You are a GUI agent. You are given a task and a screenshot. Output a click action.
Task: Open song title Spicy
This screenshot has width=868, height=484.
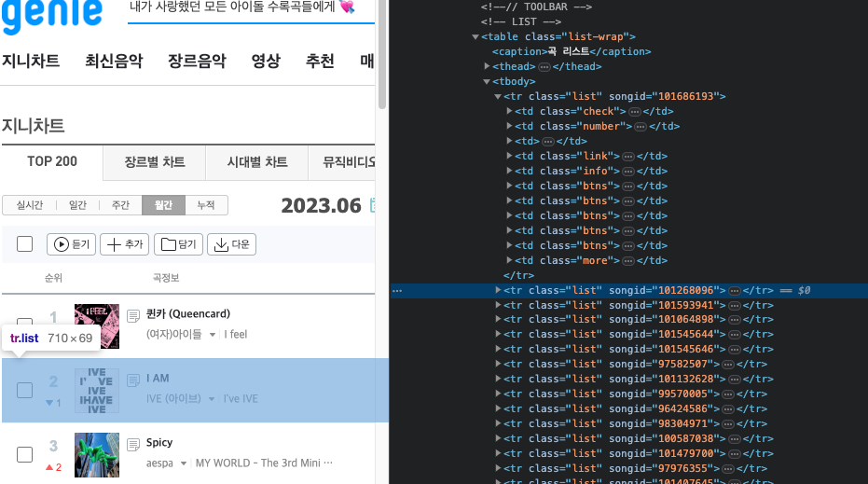[x=159, y=442]
